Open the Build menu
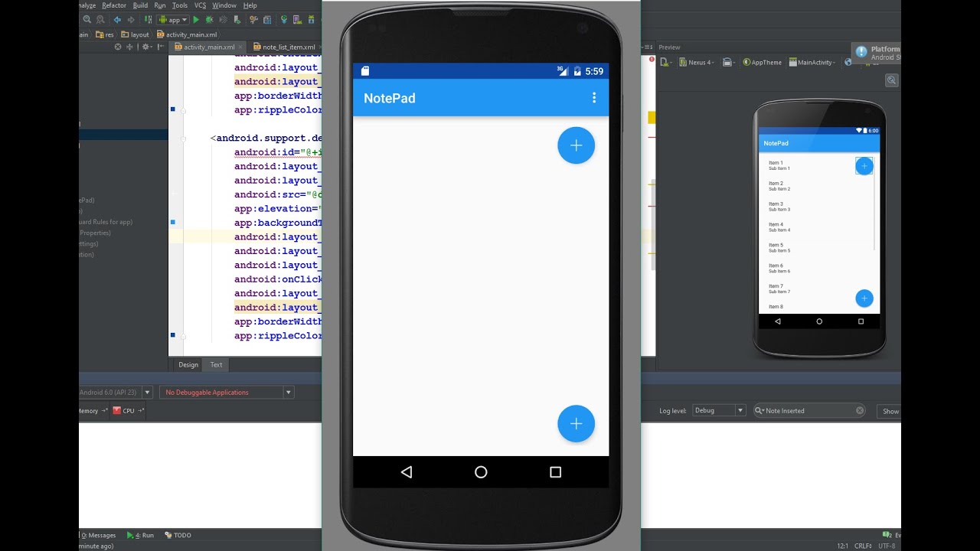 tap(140, 5)
